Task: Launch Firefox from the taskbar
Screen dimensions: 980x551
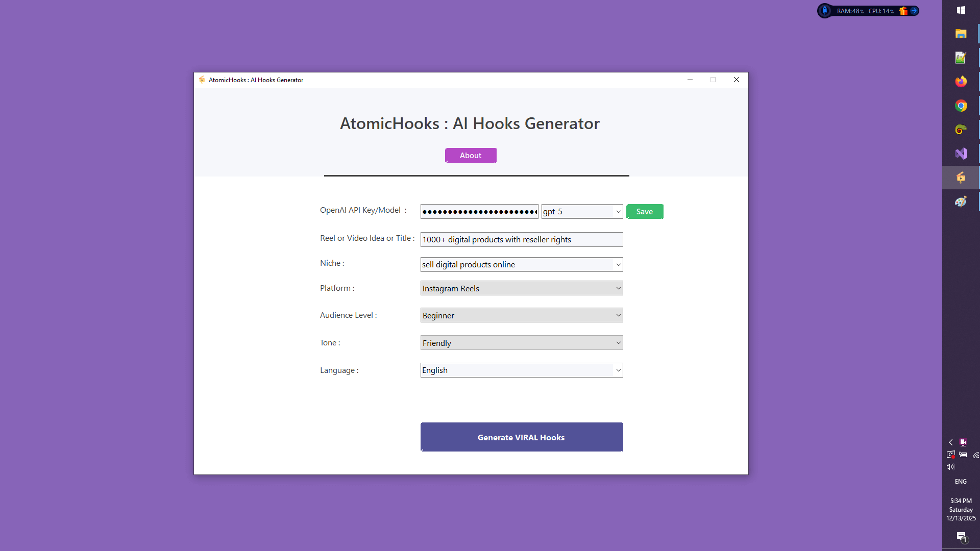Action: pos(961,81)
